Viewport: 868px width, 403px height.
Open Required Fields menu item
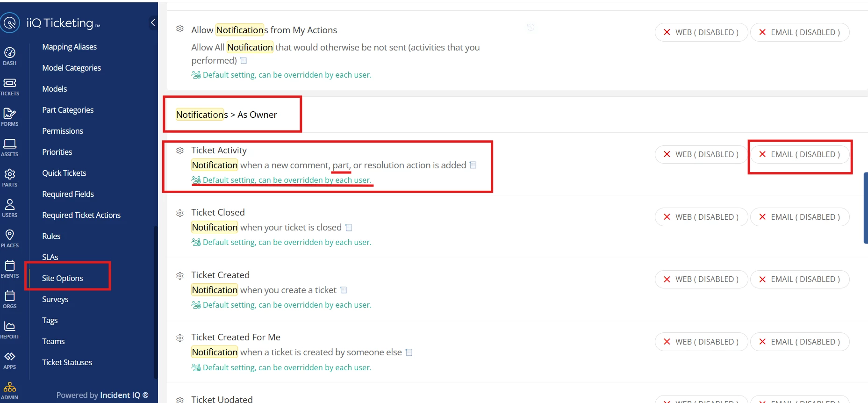pyautogui.click(x=68, y=194)
